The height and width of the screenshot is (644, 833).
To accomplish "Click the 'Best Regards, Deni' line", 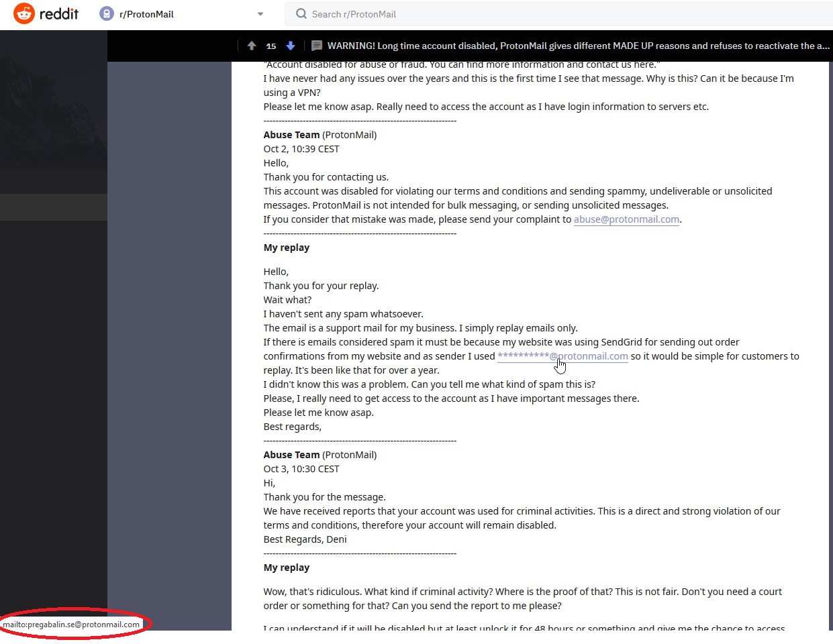I will pyautogui.click(x=305, y=539).
